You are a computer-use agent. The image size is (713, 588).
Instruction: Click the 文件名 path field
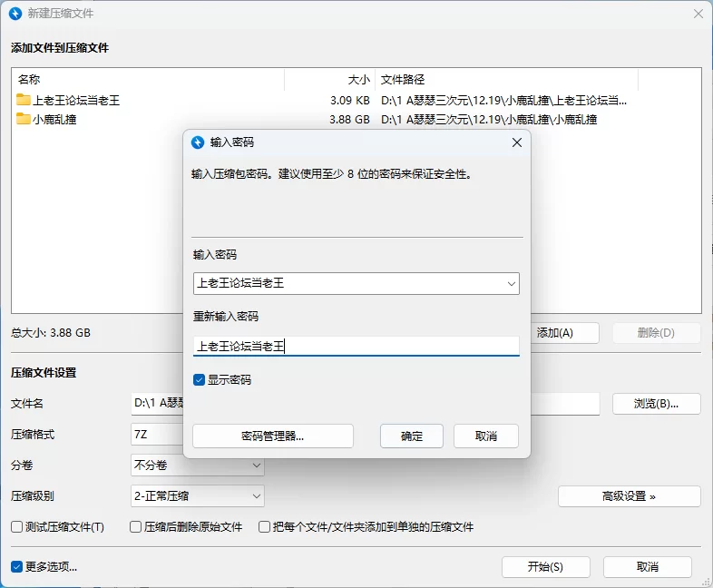[157, 404]
